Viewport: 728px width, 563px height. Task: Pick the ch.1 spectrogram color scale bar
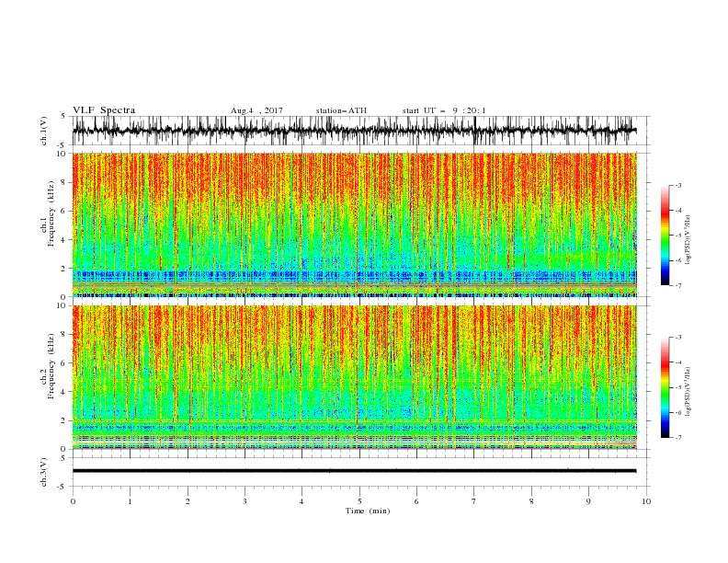tap(665, 236)
